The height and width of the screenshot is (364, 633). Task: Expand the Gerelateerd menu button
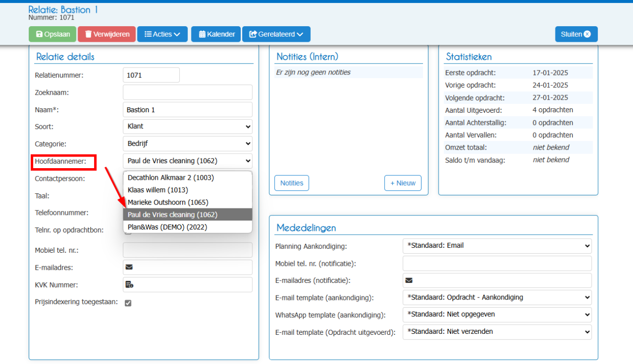click(276, 34)
